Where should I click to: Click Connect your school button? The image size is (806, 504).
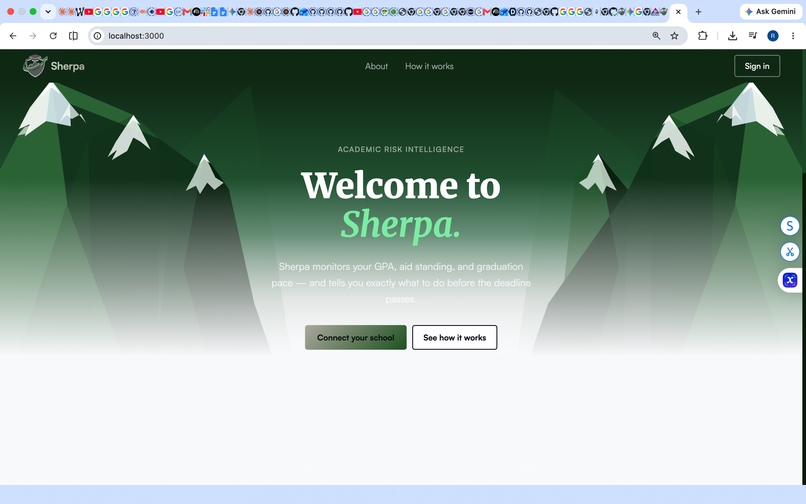(356, 337)
